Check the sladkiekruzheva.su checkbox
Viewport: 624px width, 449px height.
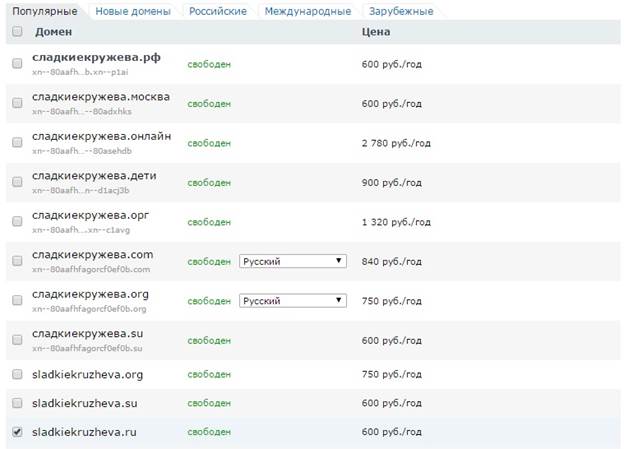point(17,403)
